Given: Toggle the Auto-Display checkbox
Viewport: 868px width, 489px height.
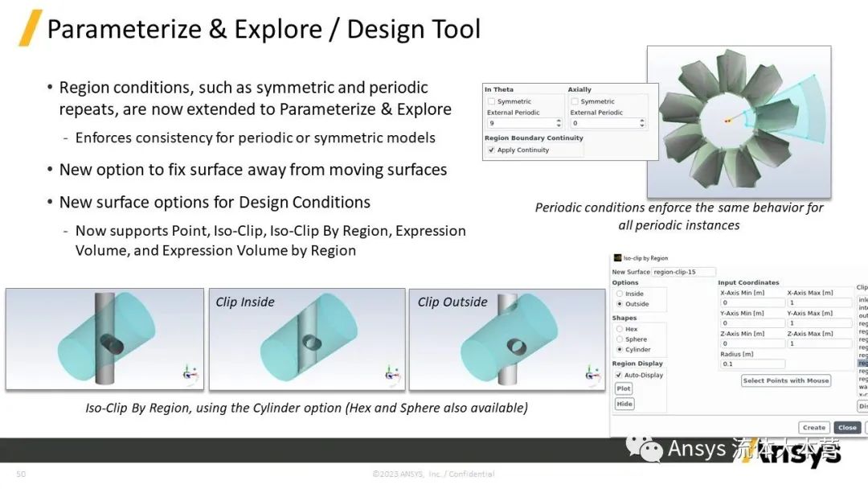Looking at the screenshot, I should (x=619, y=375).
